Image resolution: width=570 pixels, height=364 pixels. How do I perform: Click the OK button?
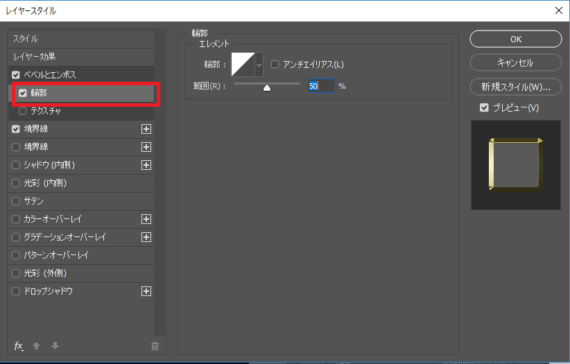515,39
